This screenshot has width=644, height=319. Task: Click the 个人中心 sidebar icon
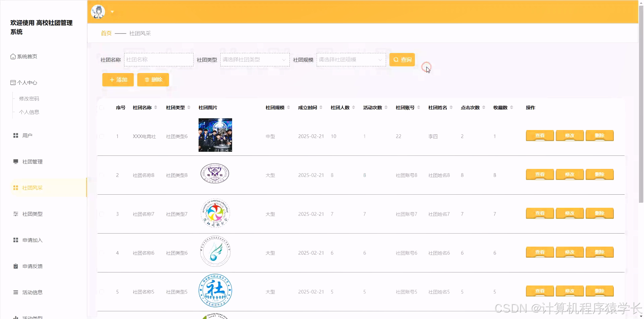(x=13, y=82)
